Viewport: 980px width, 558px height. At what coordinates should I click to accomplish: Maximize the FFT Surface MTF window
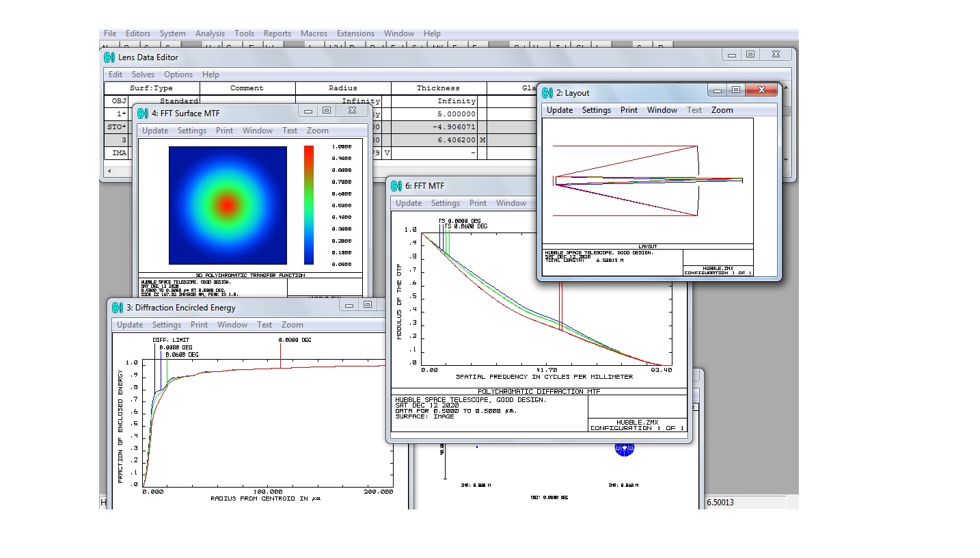pos(327,110)
